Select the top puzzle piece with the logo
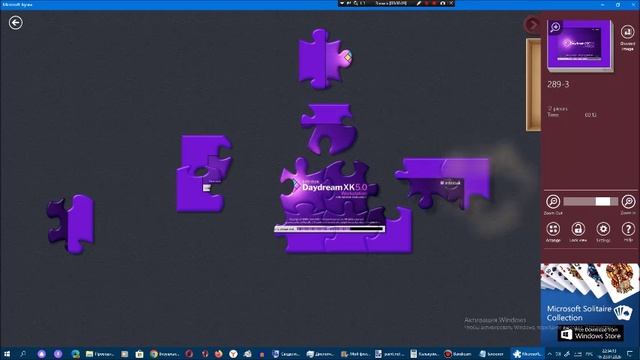The height and width of the screenshot is (360, 640). [x=324, y=59]
